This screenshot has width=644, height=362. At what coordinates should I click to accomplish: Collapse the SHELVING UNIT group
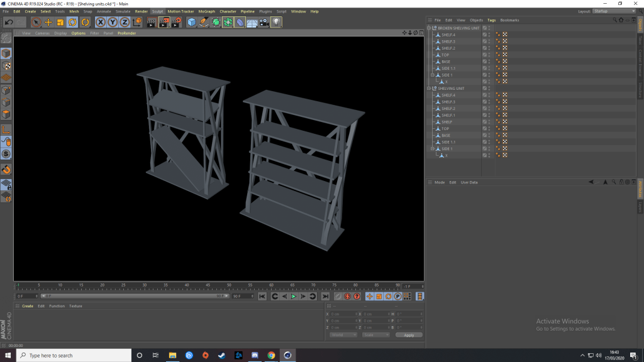point(429,89)
